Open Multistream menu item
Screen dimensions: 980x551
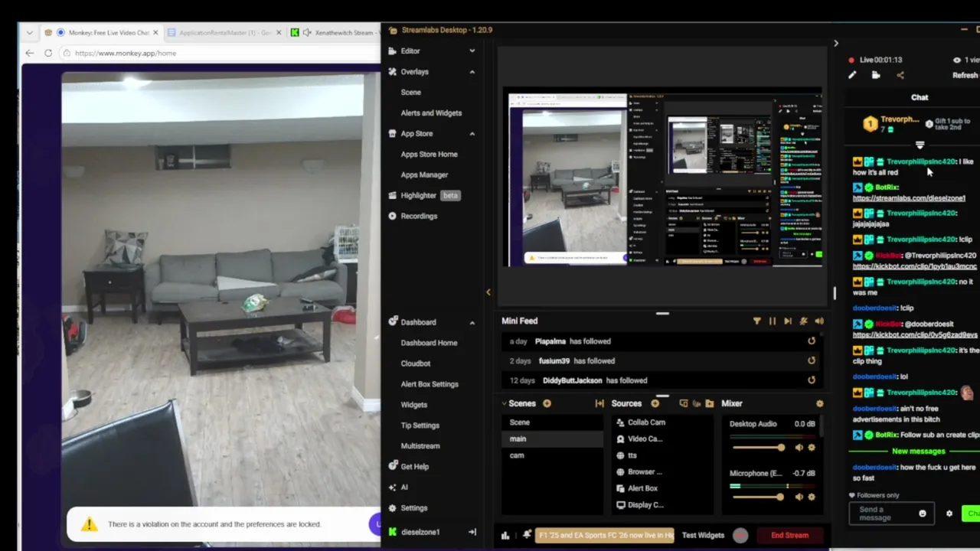420,446
